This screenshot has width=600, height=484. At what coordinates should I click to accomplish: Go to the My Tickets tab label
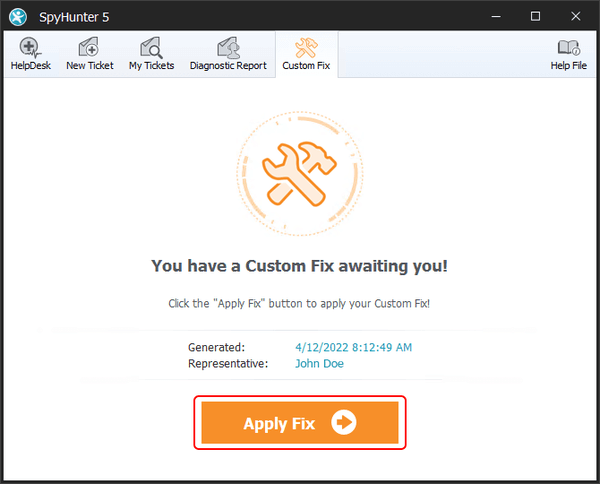[x=151, y=66]
